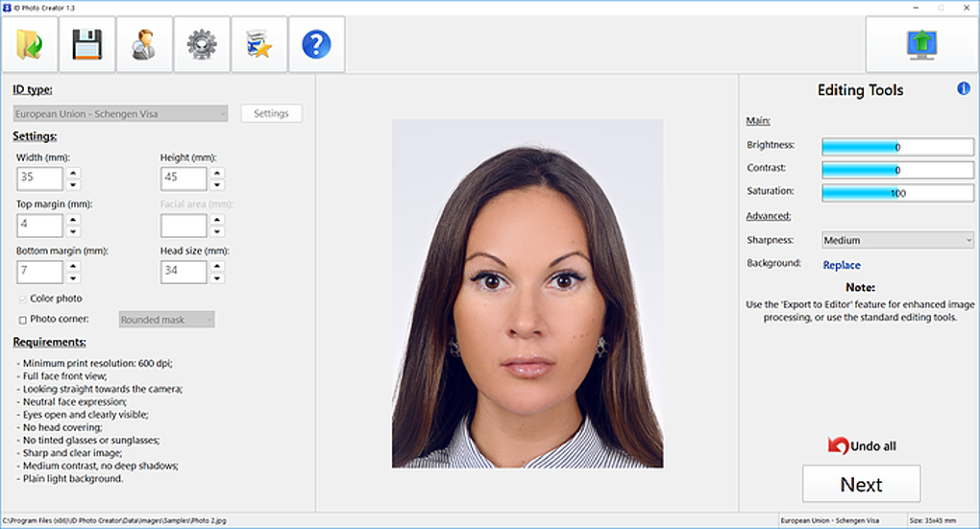Open help with blue question mark icon
Viewport: 980px width, 529px height.
(317, 44)
